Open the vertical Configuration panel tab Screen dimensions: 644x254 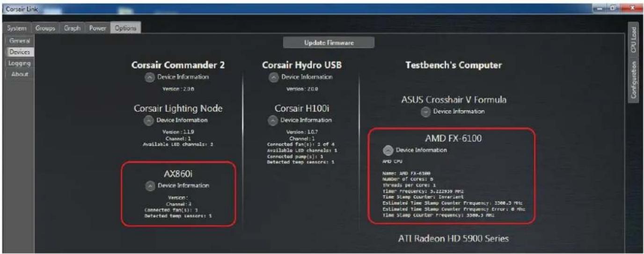634,79
